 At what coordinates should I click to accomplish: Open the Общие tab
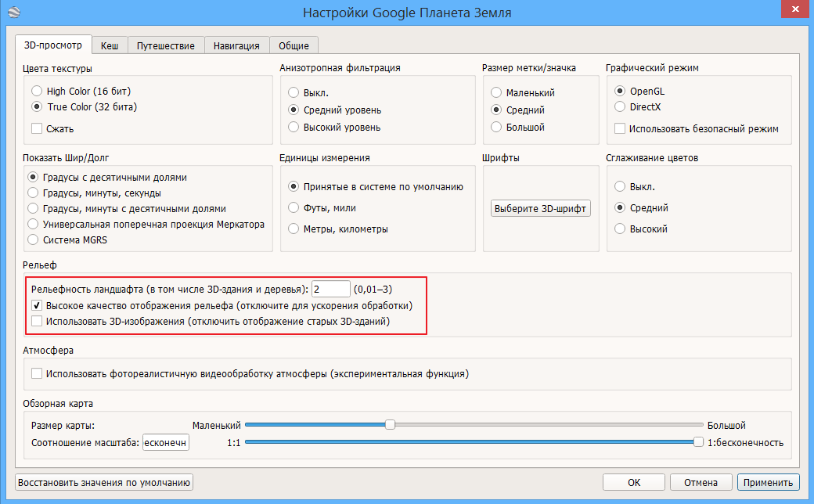[294, 46]
